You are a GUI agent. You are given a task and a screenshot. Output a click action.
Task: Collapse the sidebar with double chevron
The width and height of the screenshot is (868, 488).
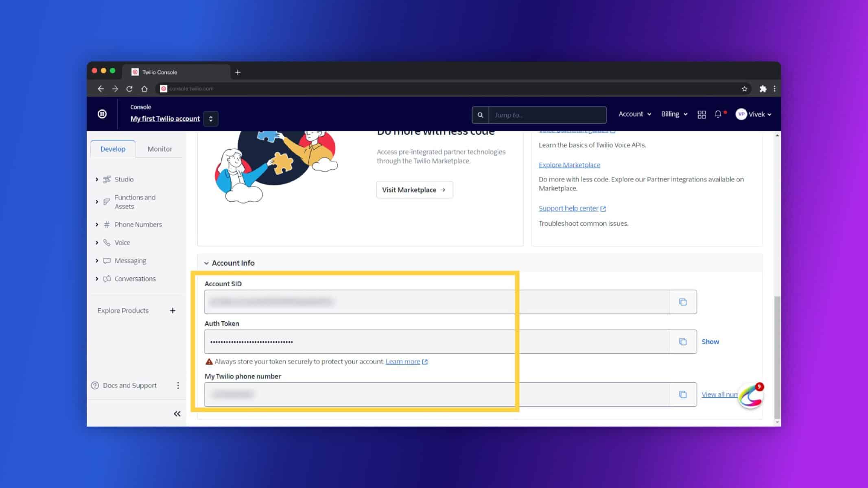[x=177, y=414]
